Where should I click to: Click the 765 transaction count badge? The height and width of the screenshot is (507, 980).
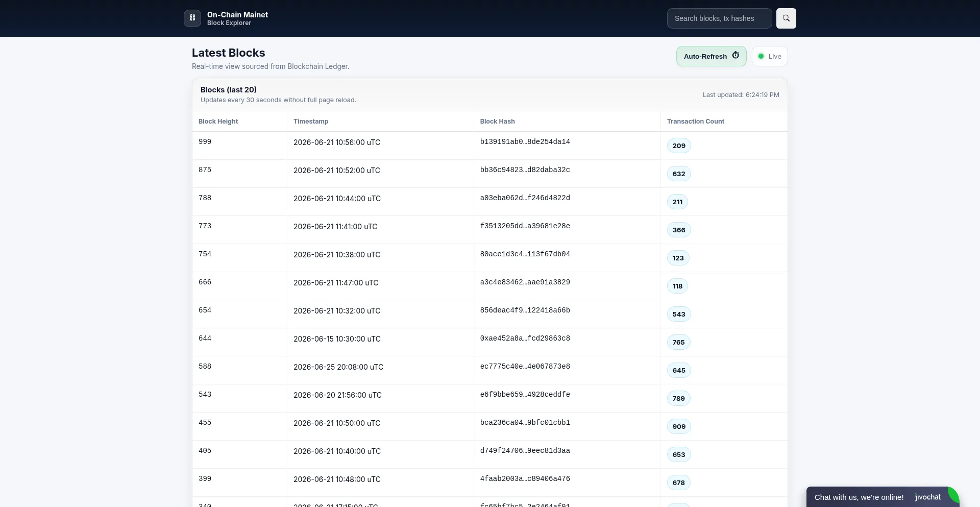point(678,342)
